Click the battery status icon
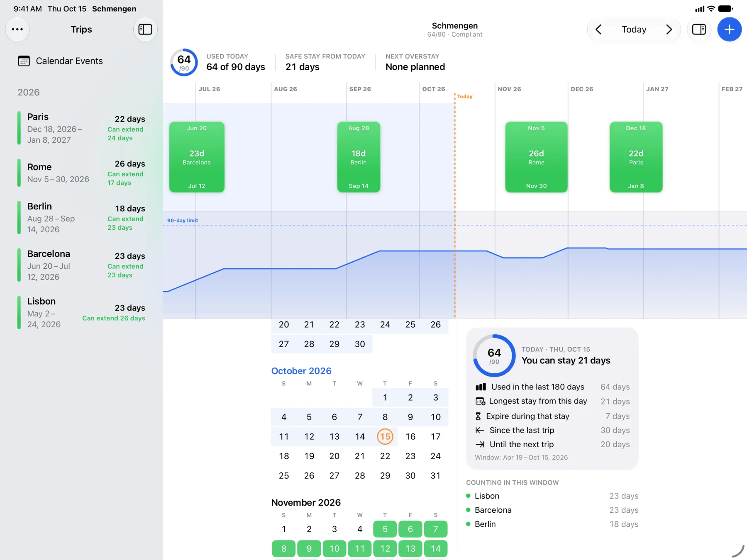The width and height of the screenshot is (747, 560). pos(726,8)
